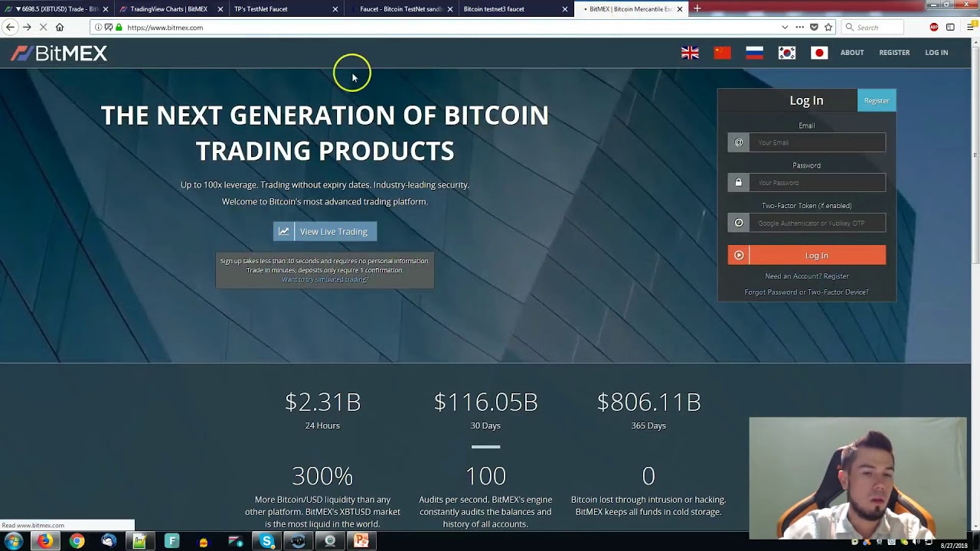Switch to the TradingView Charts BitMEX tab
Image resolution: width=980 pixels, height=551 pixels.
[x=170, y=9]
